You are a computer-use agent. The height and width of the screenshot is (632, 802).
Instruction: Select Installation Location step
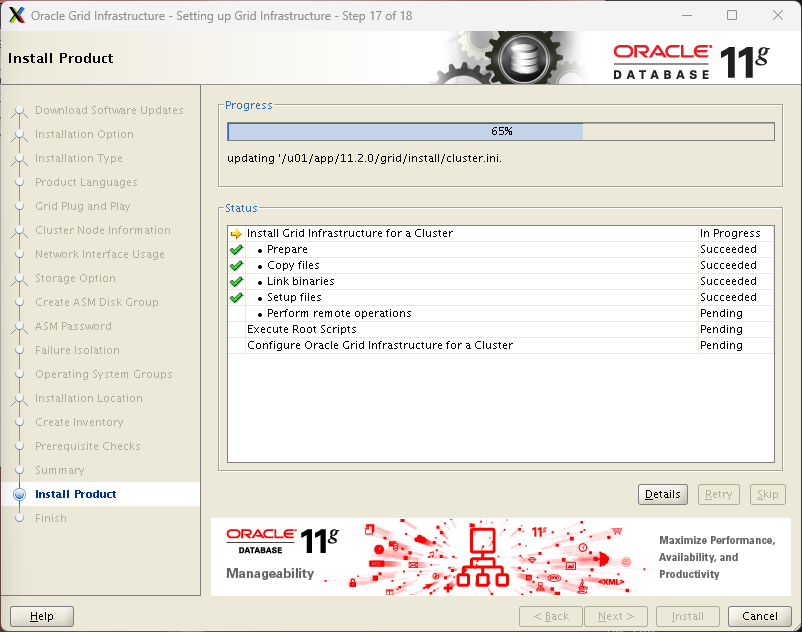click(88, 398)
